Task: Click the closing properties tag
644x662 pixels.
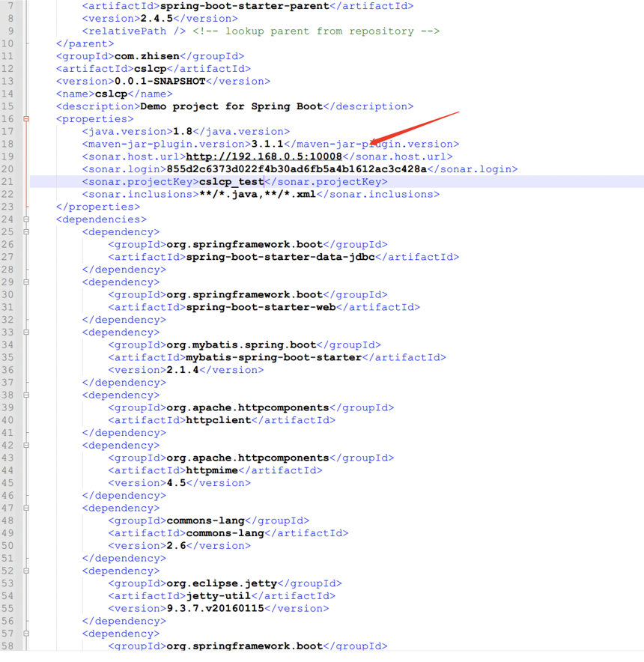Action: (x=98, y=207)
